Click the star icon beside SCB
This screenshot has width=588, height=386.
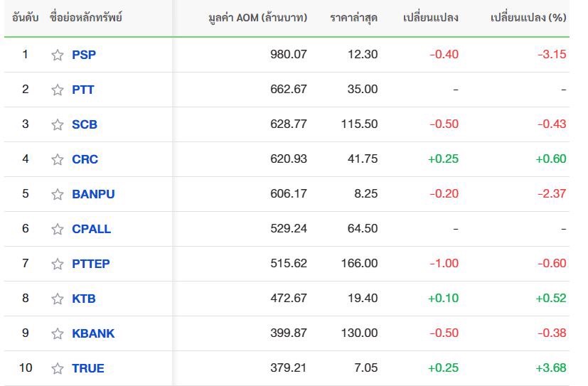tap(58, 124)
